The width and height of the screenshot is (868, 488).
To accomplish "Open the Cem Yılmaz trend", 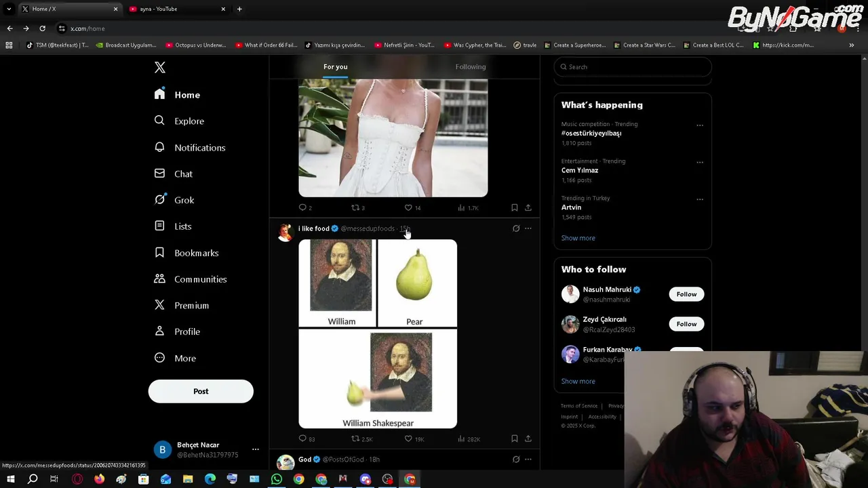I will click(580, 170).
